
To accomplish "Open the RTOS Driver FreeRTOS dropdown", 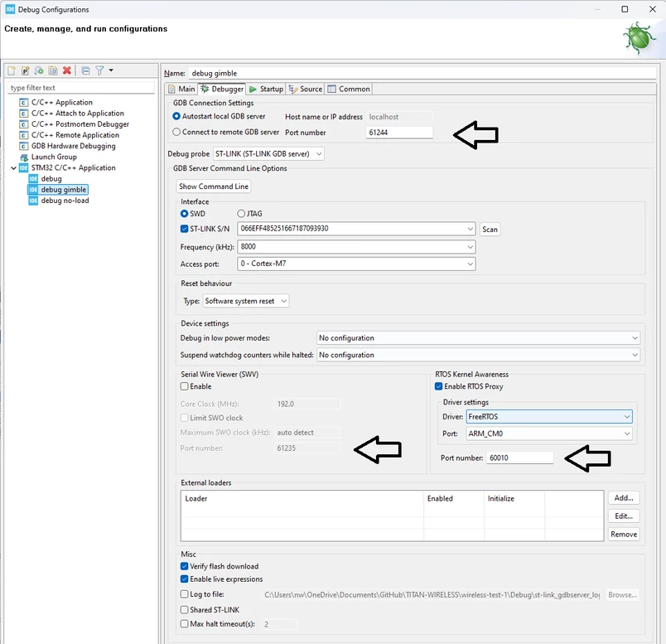I will [x=549, y=417].
